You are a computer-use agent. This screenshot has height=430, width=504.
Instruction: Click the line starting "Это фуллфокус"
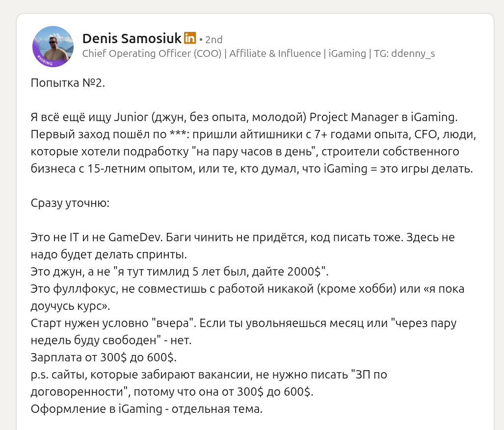(x=247, y=289)
